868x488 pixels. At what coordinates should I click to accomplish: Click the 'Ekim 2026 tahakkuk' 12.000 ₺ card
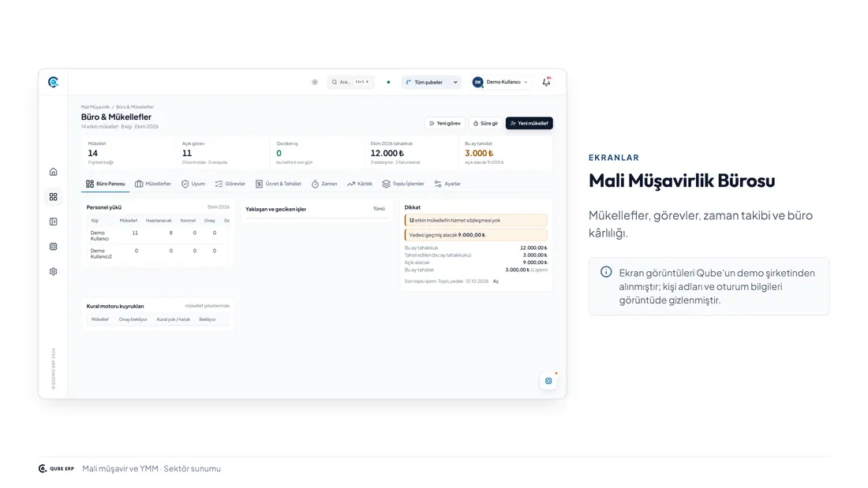411,153
